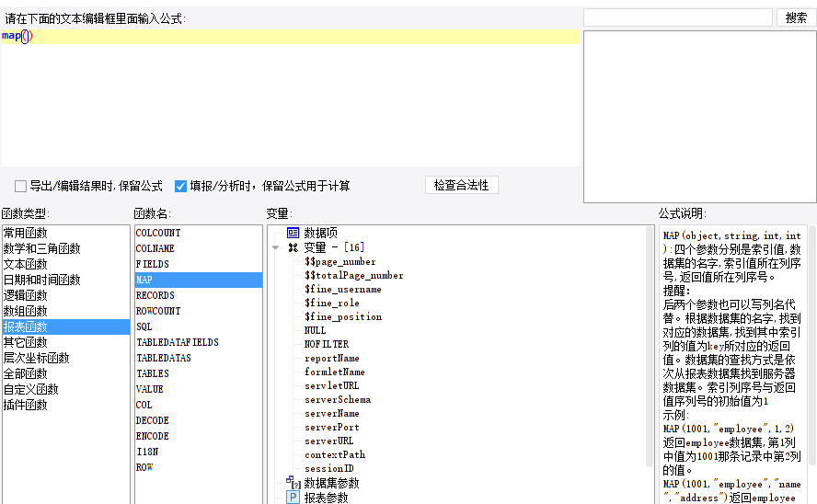
Task: Choose COLNAME in the function name list
Action: click(x=198, y=248)
